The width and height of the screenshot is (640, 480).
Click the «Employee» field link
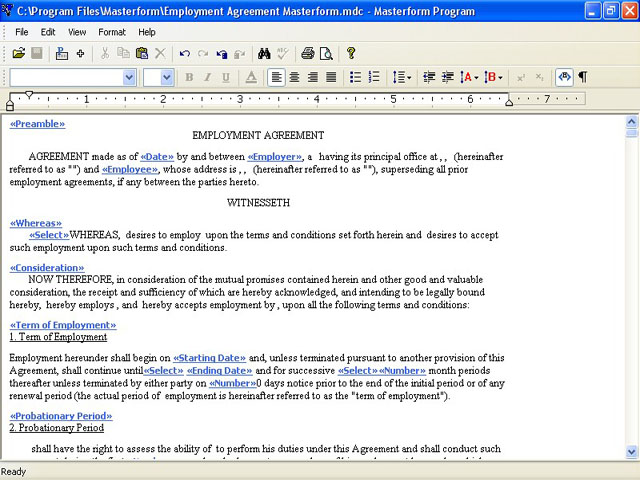(x=130, y=169)
